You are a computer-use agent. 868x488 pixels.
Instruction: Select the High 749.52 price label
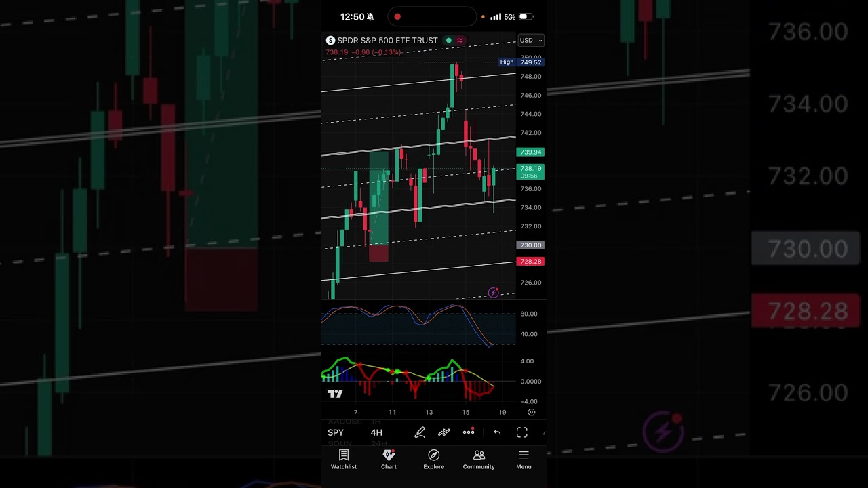tap(521, 62)
